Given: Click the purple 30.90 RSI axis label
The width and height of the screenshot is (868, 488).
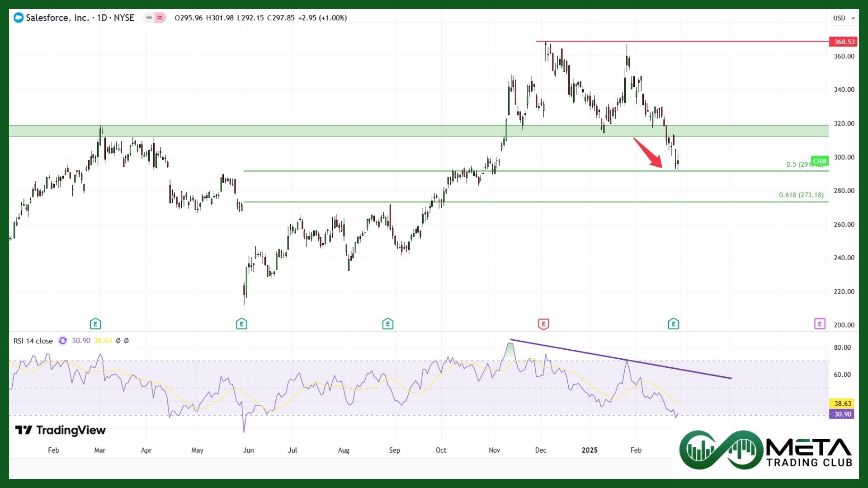Looking at the screenshot, I should pyautogui.click(x=841, y=414).
